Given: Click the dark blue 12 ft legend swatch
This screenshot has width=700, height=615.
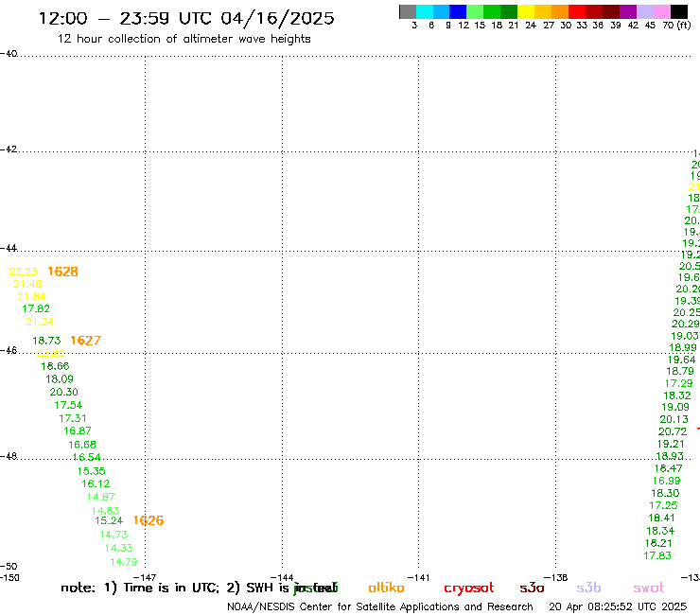Looking at the screenshot, I should 458,11.
